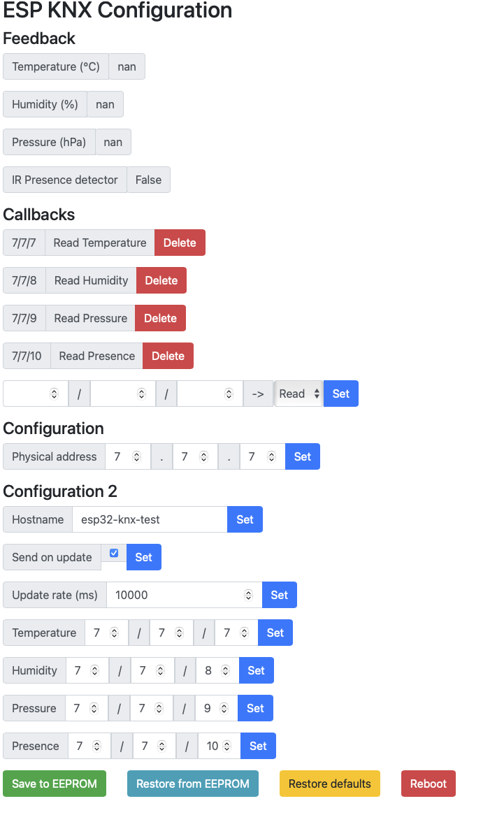Set the new Hostname value

coord(245,519)
